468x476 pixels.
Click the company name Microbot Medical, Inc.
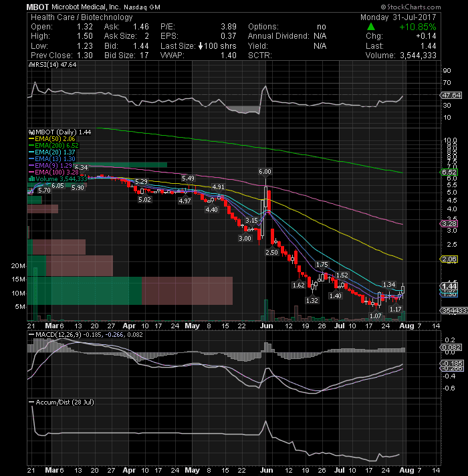tap(86, 7)
